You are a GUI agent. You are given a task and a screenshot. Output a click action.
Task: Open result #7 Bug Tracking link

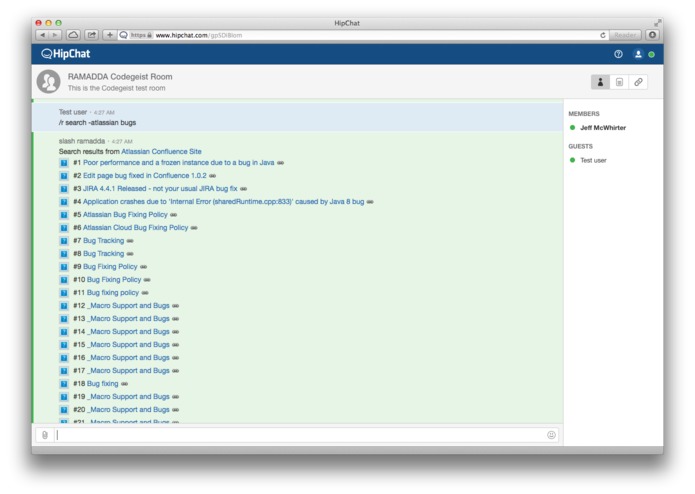(x=104, y=241)
